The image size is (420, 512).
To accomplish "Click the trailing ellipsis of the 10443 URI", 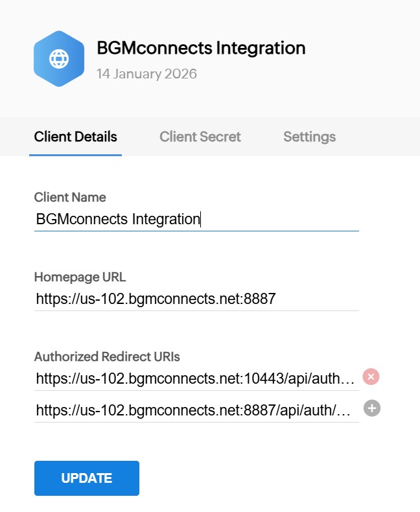I will (x=351, y=378).
